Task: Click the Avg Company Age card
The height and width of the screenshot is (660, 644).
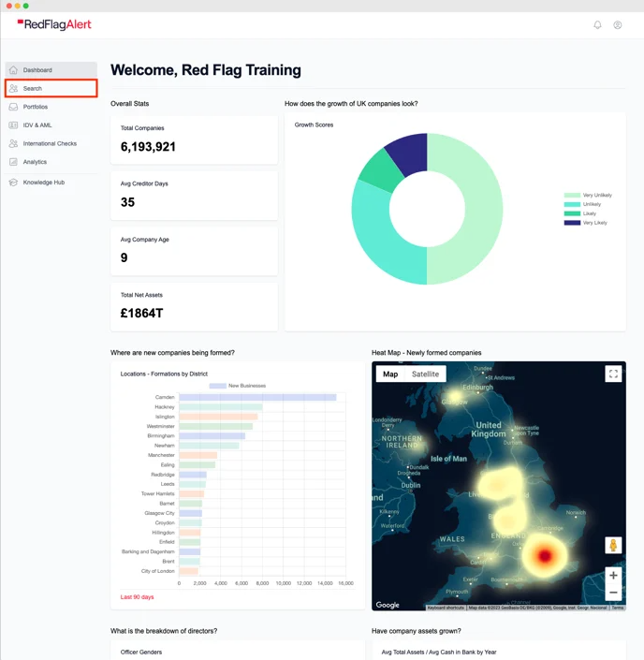Action: click(x=194, y=251)
